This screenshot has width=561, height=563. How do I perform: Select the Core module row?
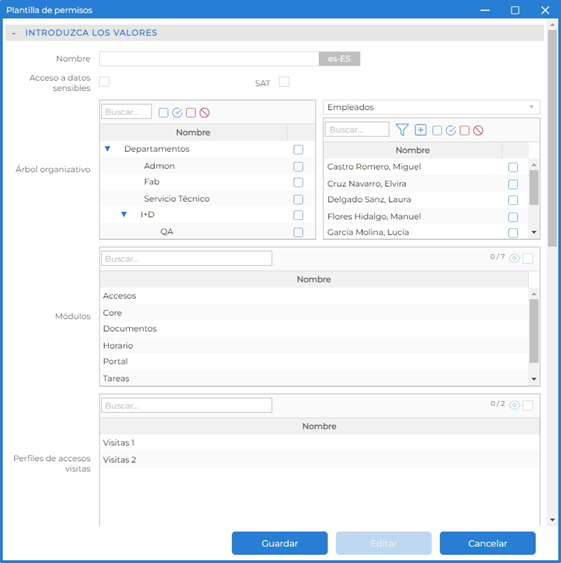[x=314, y=312]
